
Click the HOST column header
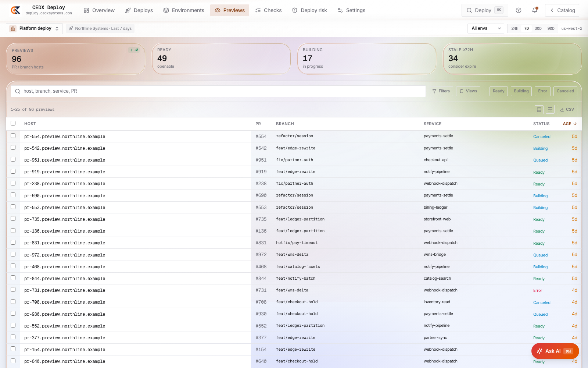(30, 124)
